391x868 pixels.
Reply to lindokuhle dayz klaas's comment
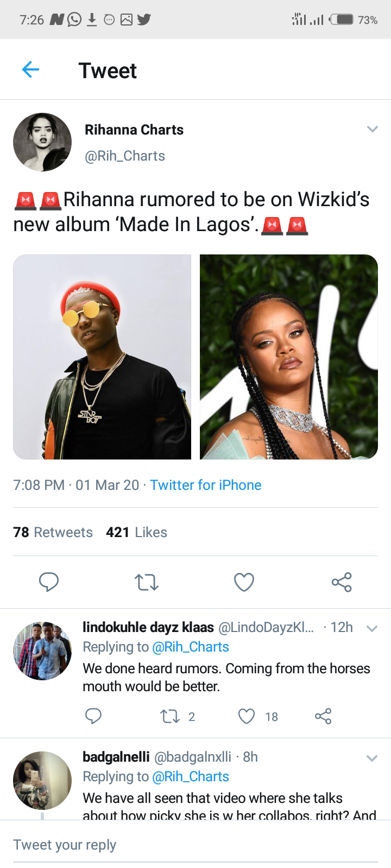pyautogui.click(x=93, y=716)
